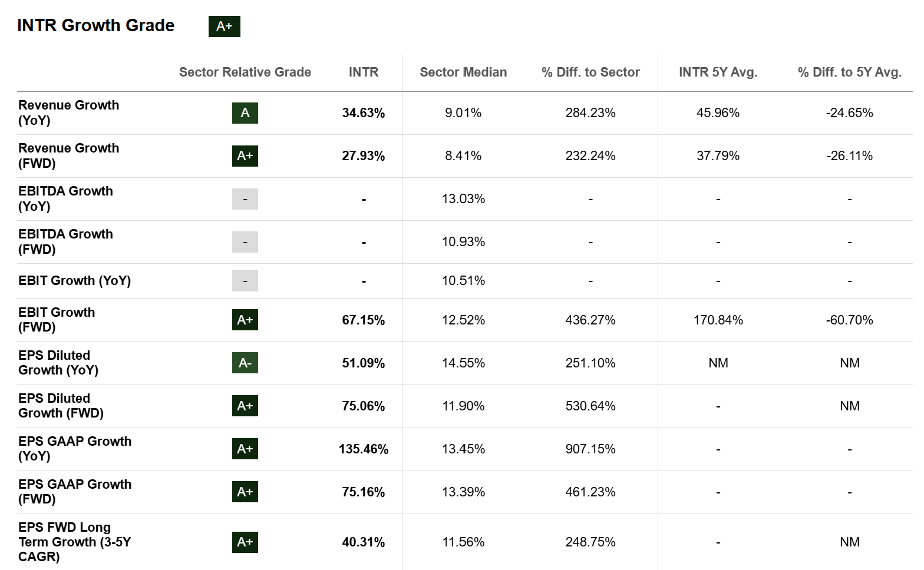Select the EPS GAAP Growth (FWD) row label

(75, 491)
